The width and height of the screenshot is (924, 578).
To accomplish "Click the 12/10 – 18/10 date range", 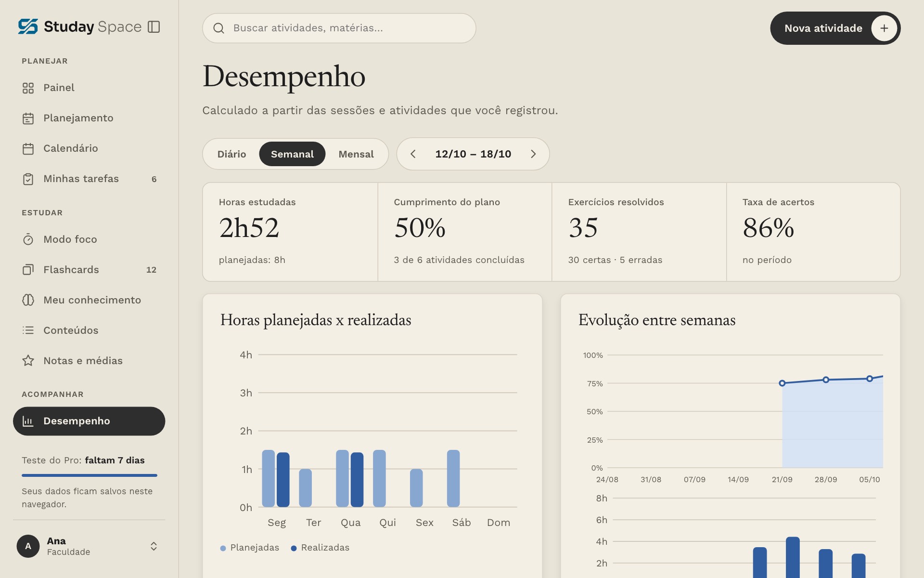I will [473, 154].
